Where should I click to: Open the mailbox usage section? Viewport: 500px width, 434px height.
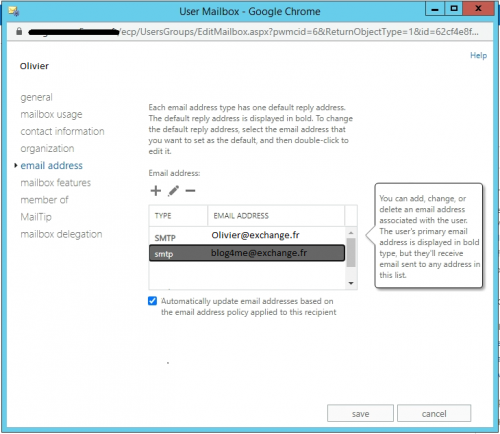pyautogui.click(x=51, y=114)
